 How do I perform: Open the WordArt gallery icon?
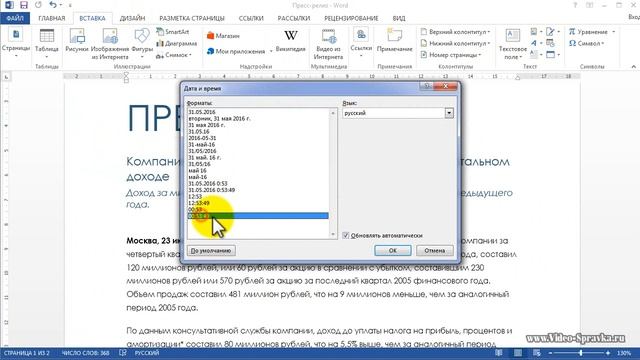click(x=534, y=43)
